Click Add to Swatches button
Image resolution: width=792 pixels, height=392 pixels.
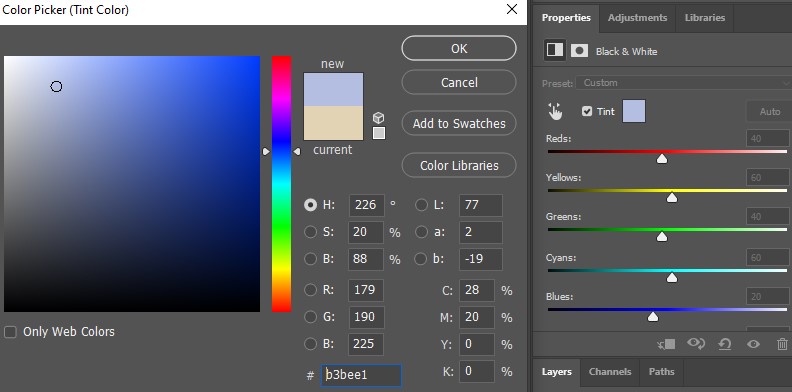pos(459,124)
